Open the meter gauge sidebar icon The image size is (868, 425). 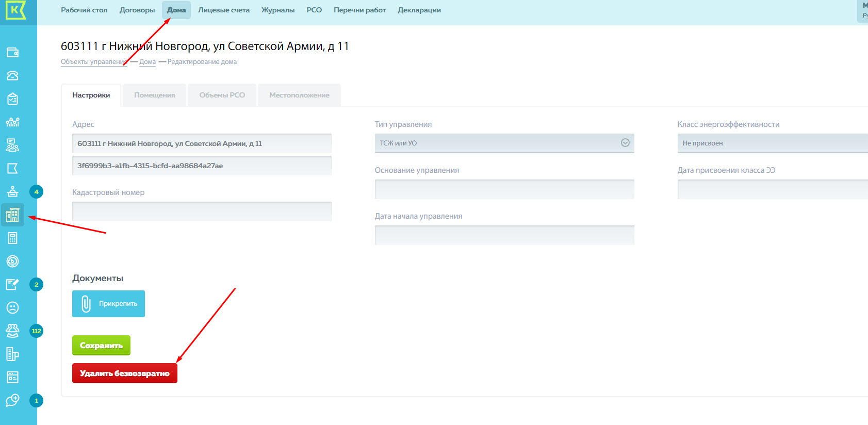tap(12, 261)
